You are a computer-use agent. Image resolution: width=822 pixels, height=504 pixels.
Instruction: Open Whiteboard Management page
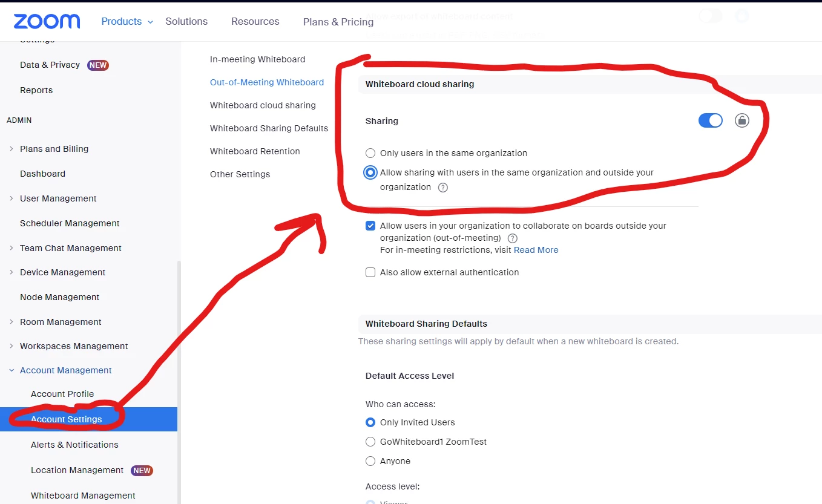pos(83,496)
